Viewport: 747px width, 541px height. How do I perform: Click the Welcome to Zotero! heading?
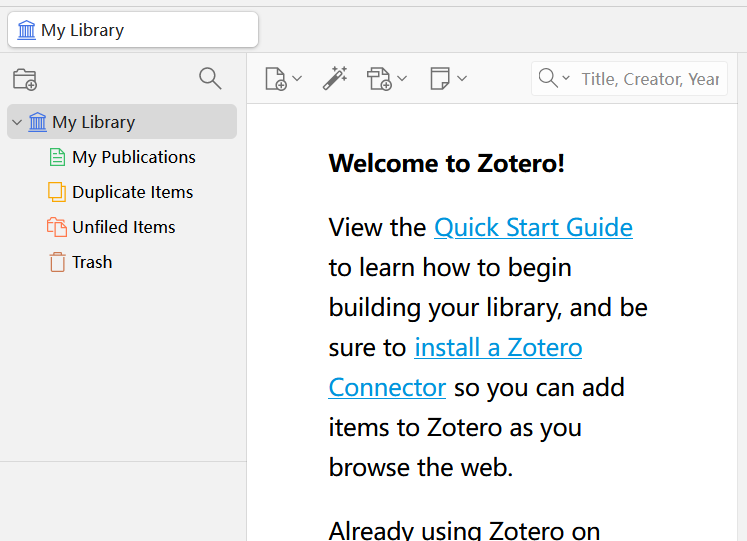(x=446, y=164)
